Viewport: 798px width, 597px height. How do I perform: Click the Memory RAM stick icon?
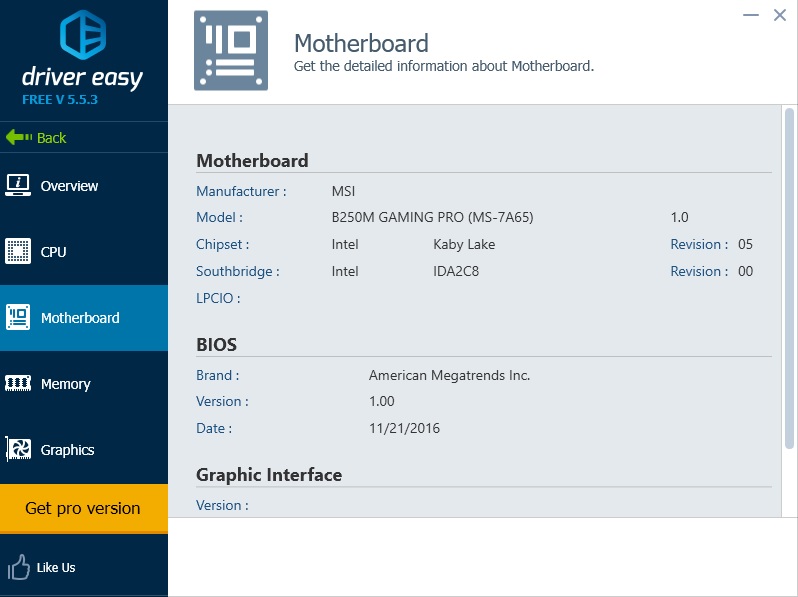pos(18,383)
